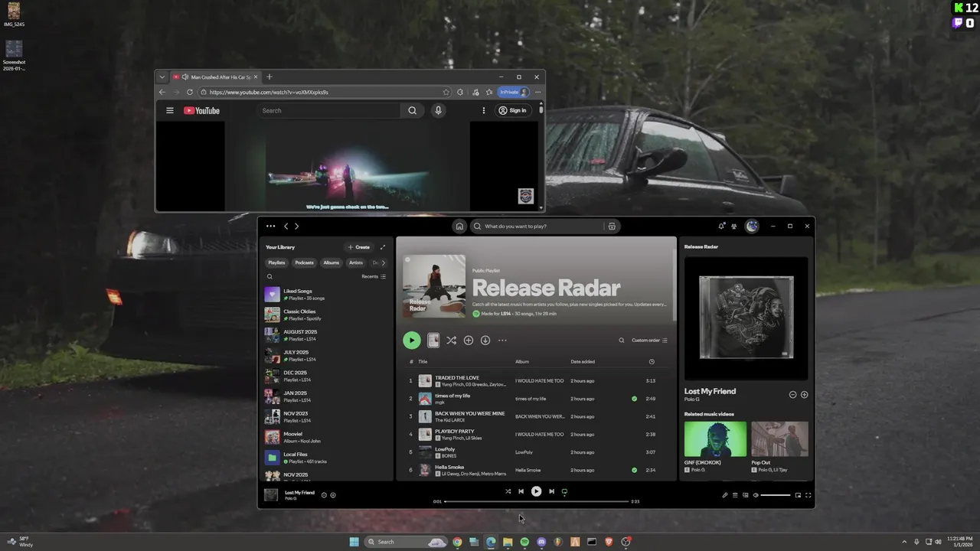Open GNF (OKOKOK) related music video
This screenshot has height=551, width=980.
715,439
